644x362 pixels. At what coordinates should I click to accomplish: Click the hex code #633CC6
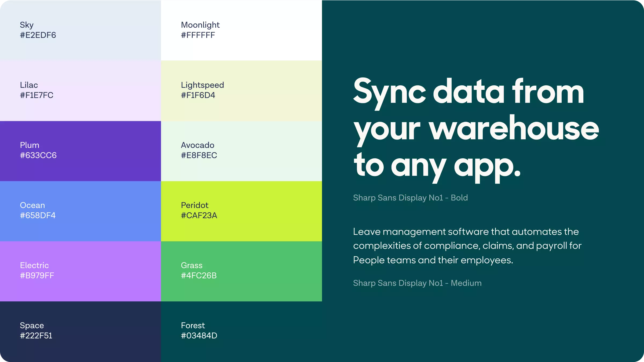pos(38,155)
